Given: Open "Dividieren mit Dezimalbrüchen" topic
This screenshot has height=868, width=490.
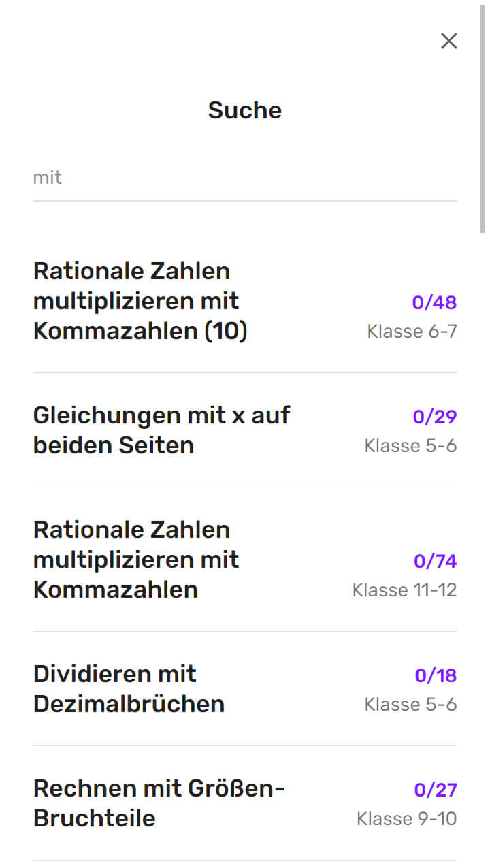Looking at the screenshot, I should [x=129, y=688].
